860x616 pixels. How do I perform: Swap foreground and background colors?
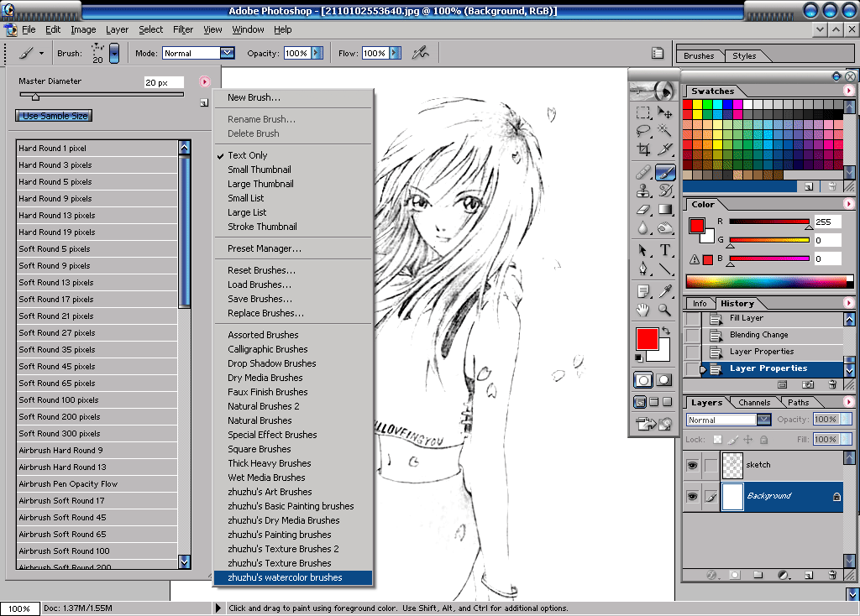[x=666, y=331]
